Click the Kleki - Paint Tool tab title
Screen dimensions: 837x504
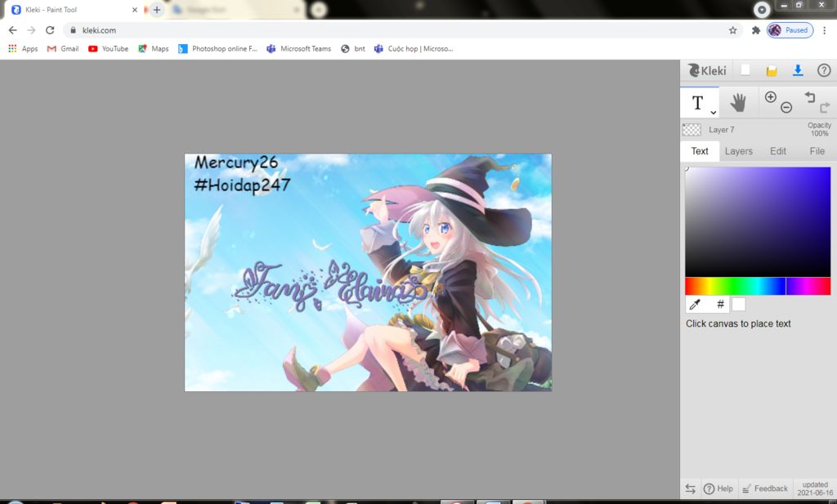pyautogui.click(x=51, y=10)
